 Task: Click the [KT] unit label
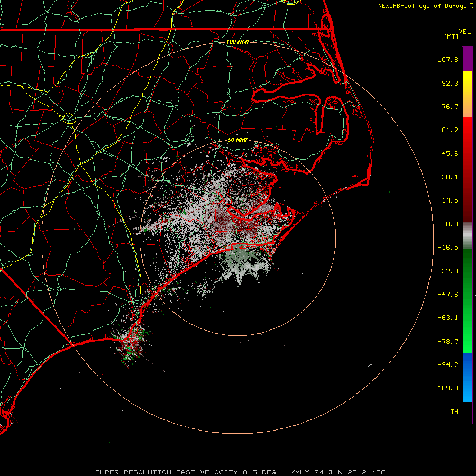[x=452, y=36]
